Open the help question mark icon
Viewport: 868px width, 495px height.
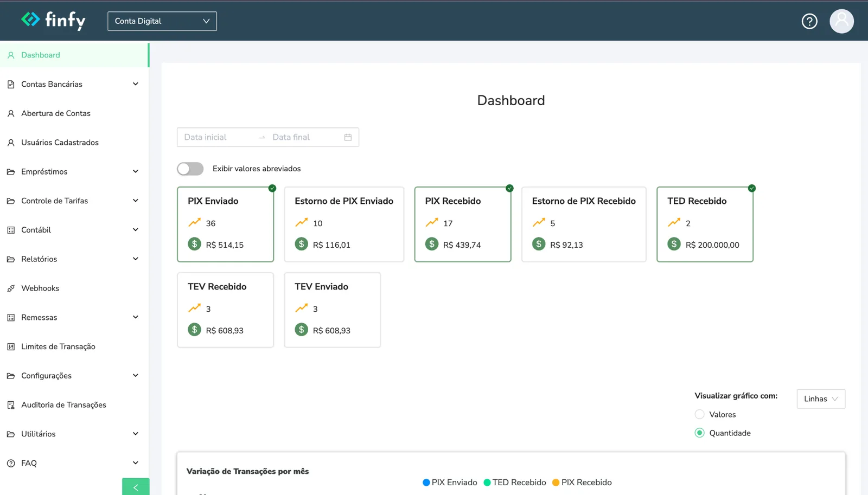(x=809, y=21)
